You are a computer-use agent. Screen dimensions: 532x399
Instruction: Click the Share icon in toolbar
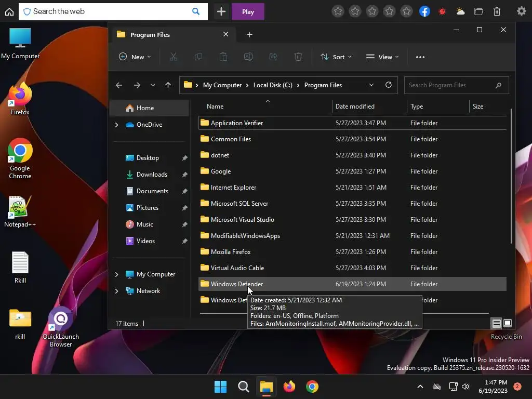(273, 57)
